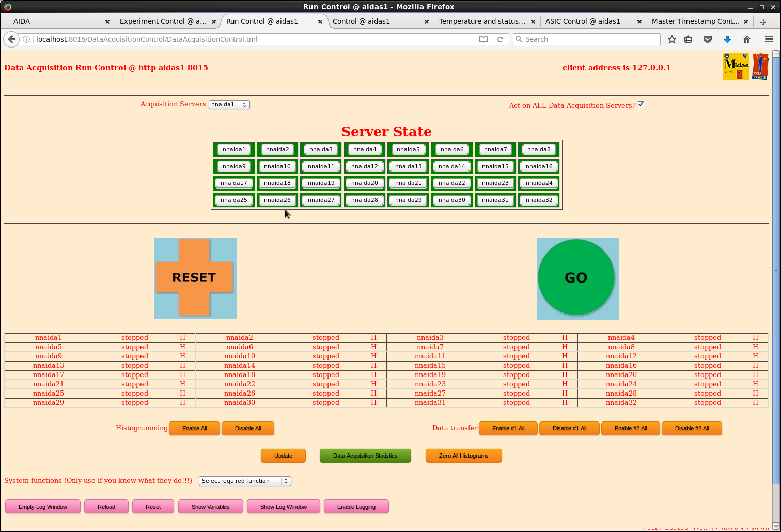Reload the page from address bar
Viewport: 781px width, 532px height.
[x=500, y=39]
